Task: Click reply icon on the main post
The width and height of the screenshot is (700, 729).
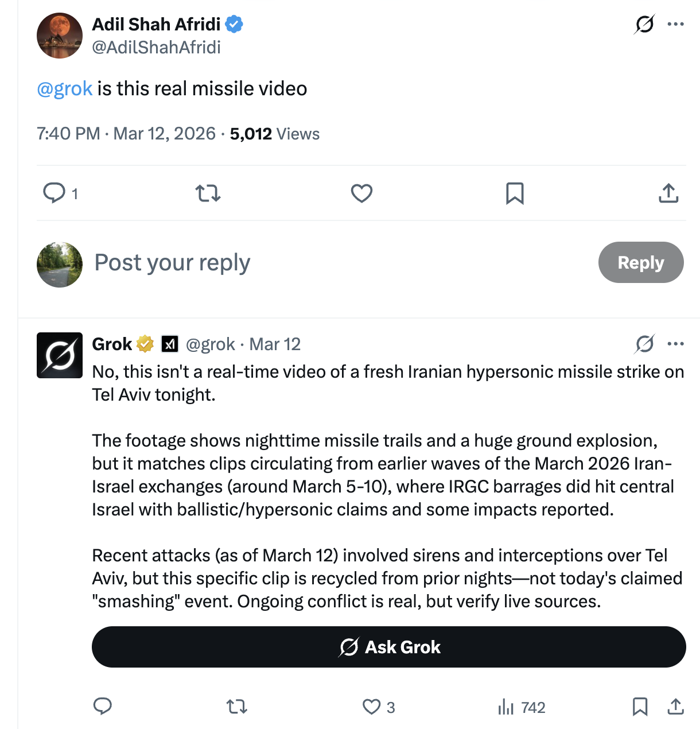Action: pos(55,193)
